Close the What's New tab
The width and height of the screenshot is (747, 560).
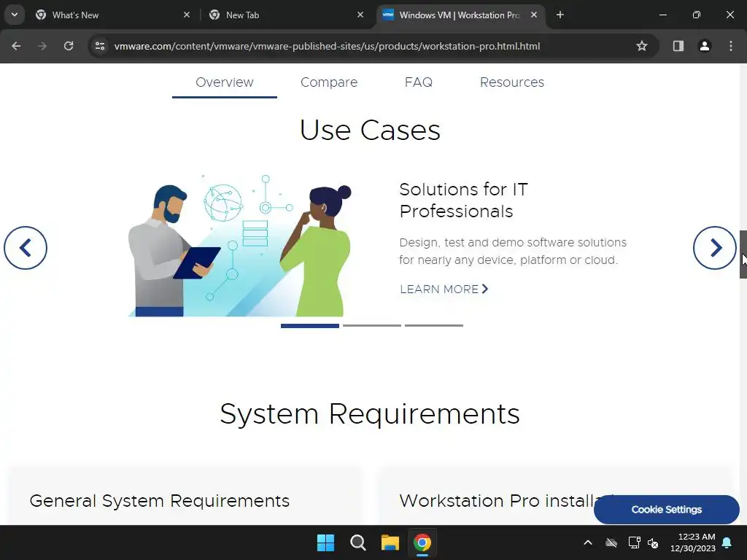pos(187,15)
